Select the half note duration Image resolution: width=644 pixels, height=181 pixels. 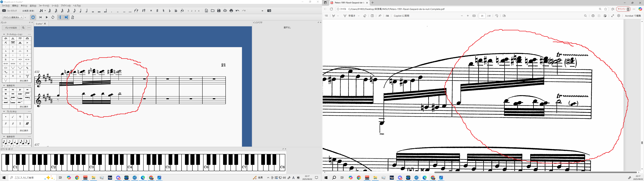pyautogui.click(x=87, y=11)
